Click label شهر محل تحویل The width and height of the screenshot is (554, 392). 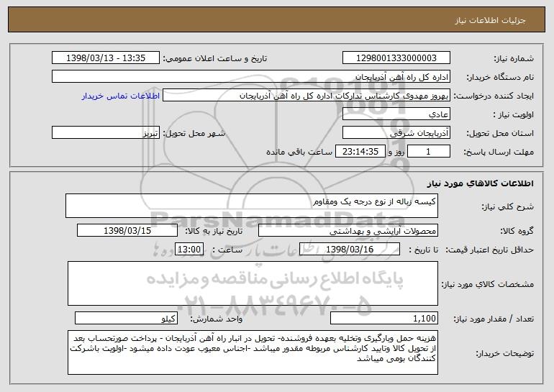[x=194, y=134]
